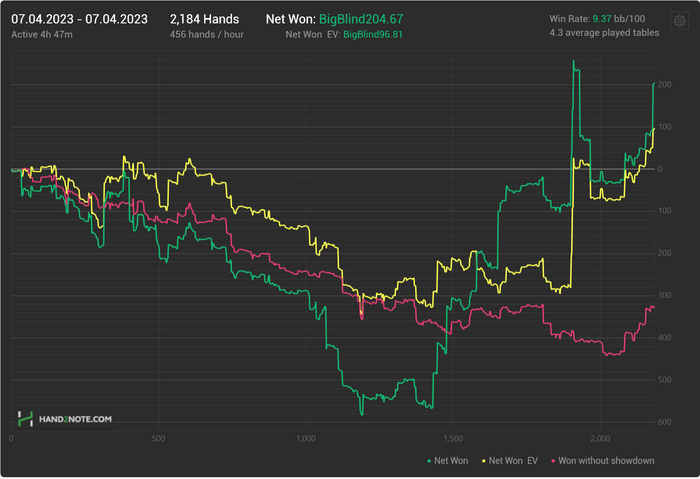Click the BigBlind96.81 EV value
The height and width of the screenshot is (479, 700).
(x=373, y=35)
